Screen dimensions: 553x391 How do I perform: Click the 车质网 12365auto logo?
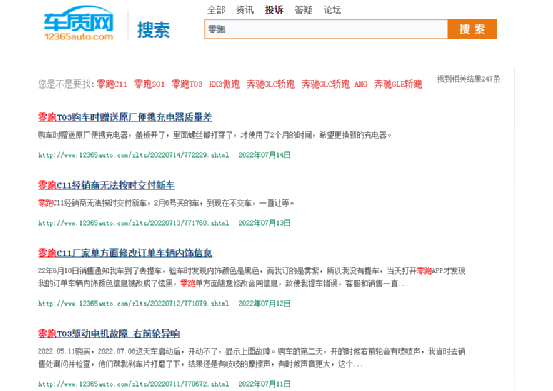pos(78,23)
